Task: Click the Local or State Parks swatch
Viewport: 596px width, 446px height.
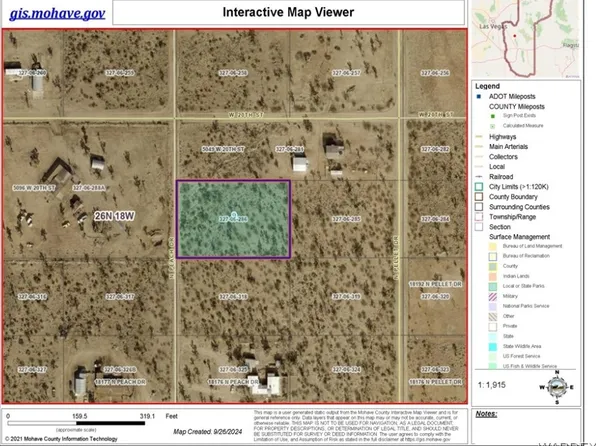Action: pos(493,286)
